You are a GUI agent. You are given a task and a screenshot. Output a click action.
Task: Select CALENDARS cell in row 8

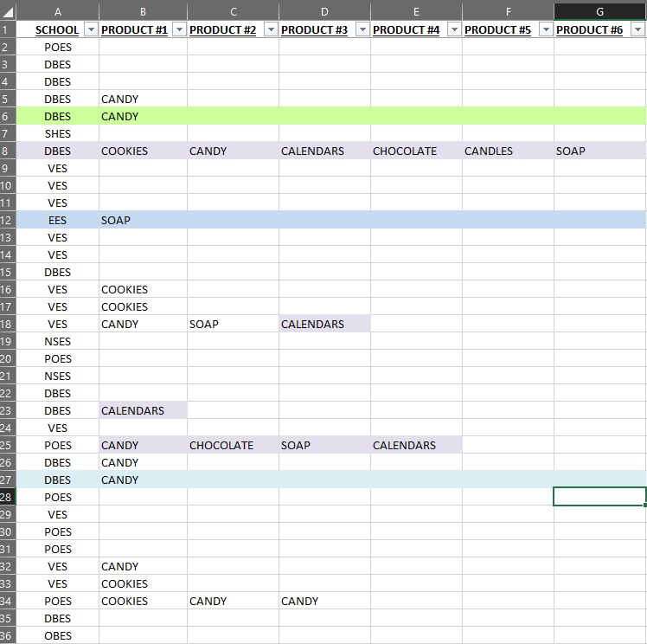click(x=324, y=151)
